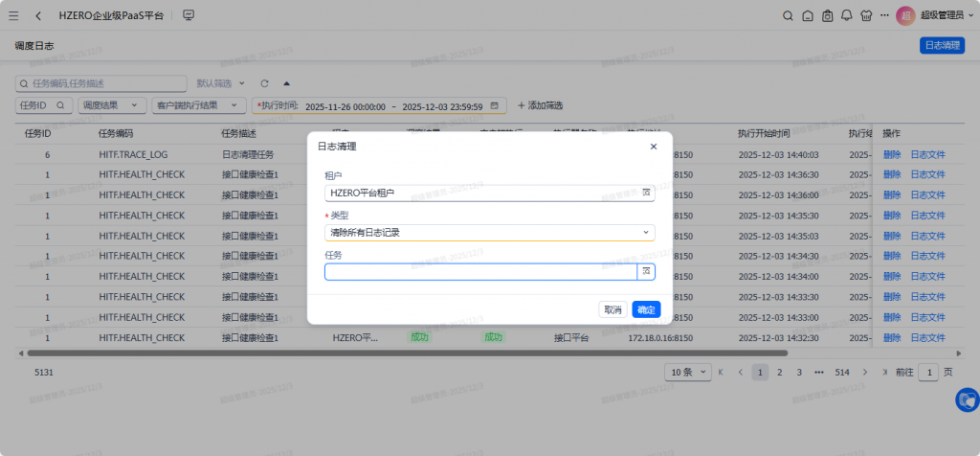Viewport: 980px width, 456px height.
Task: Click the lookup icon in the 租户 field
Action: (x=646, y=193)
